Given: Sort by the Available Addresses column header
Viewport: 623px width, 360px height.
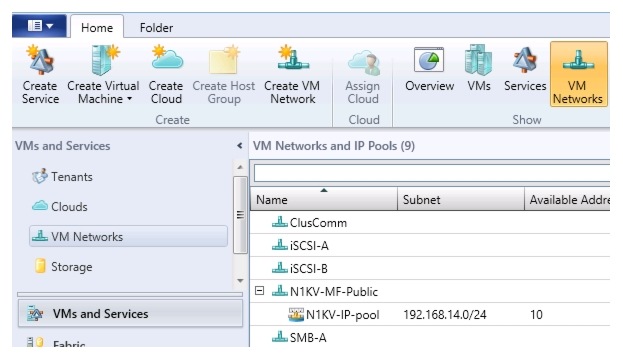Looking at the screenshot, I should (567, 199).
